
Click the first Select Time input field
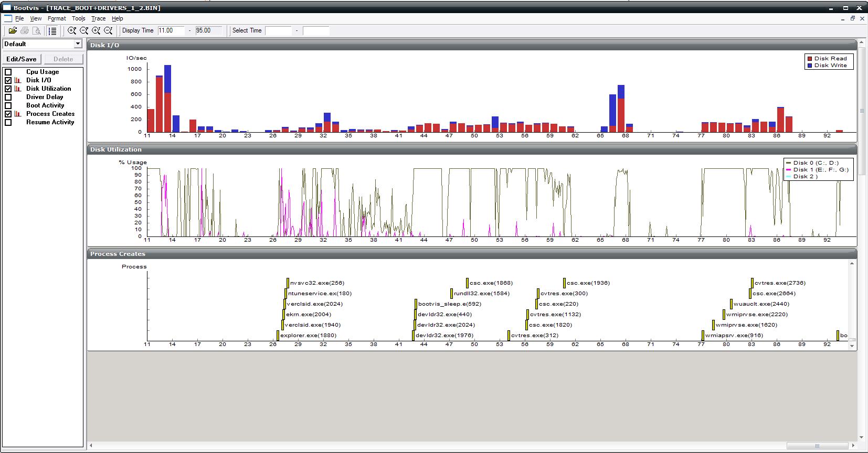point(278,30)
